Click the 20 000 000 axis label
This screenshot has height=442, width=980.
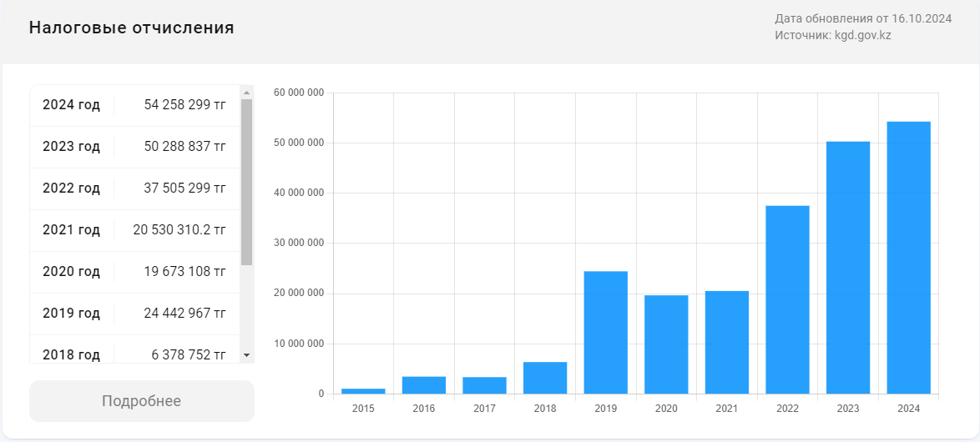point(300,294)
